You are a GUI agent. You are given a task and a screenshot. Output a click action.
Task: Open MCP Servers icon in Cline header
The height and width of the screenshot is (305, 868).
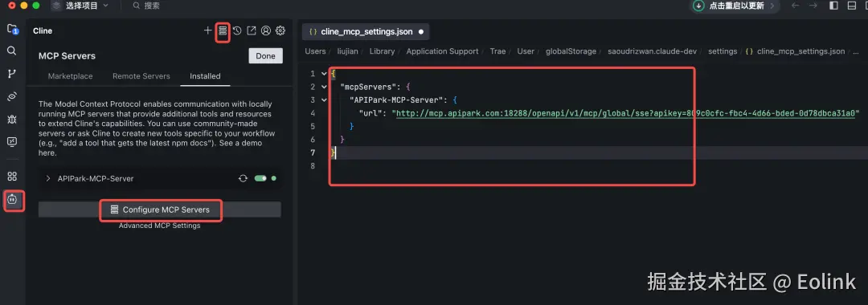(x=223, y=31)
